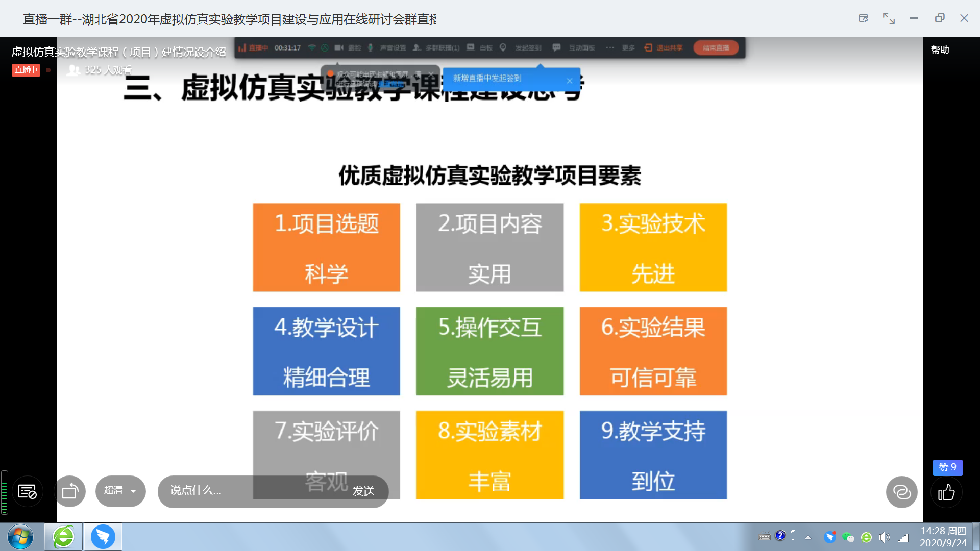The width and height of the screenshot is (980, 551).
Task: Click the rotate screen icon
Action: pyautogui.click(x=70, y=491)
